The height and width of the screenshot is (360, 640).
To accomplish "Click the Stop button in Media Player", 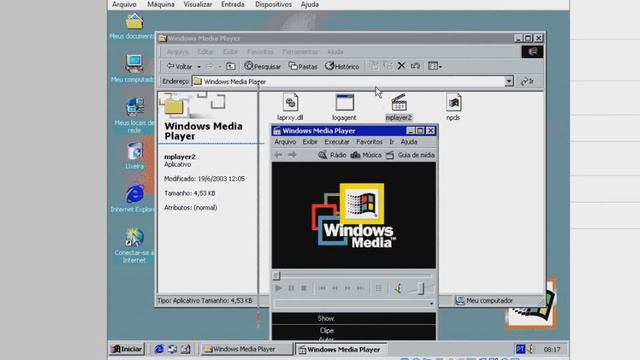I will (x=304, y=288).
